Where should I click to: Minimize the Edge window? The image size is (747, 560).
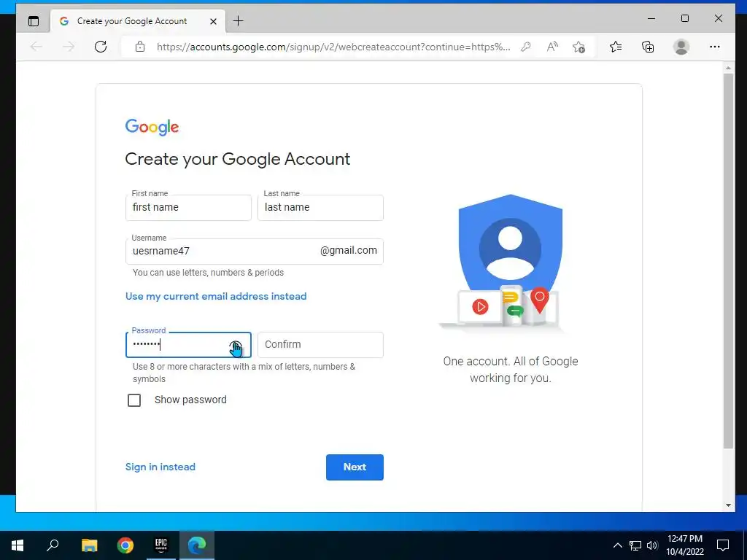tap(651, 18)
